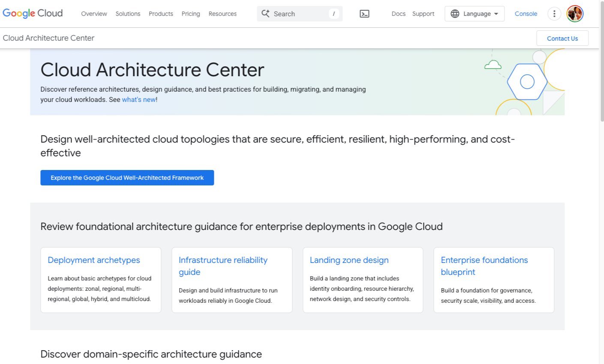Activate Cloud Shell terminal icon
Screen dimensions: 604x364
364,14
